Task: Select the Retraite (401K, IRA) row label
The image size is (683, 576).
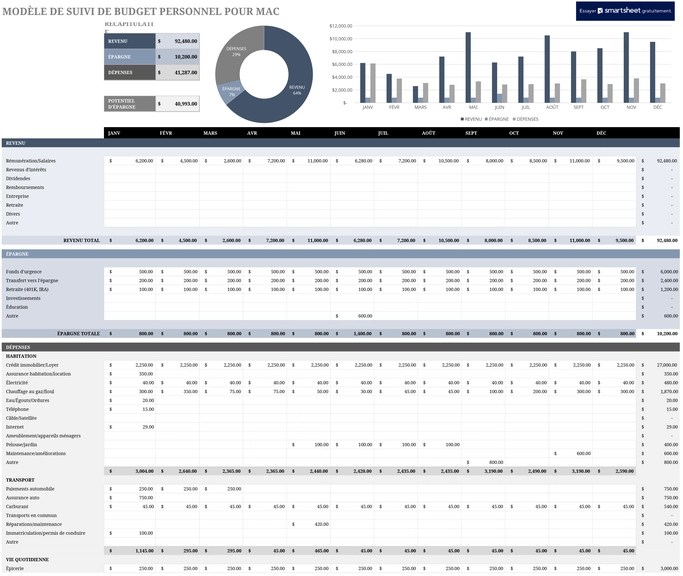Action: pos(27,289)
